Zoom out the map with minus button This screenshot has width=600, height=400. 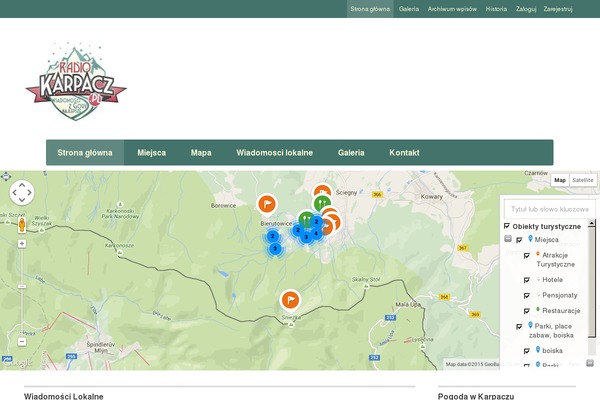tap(22, 341)
